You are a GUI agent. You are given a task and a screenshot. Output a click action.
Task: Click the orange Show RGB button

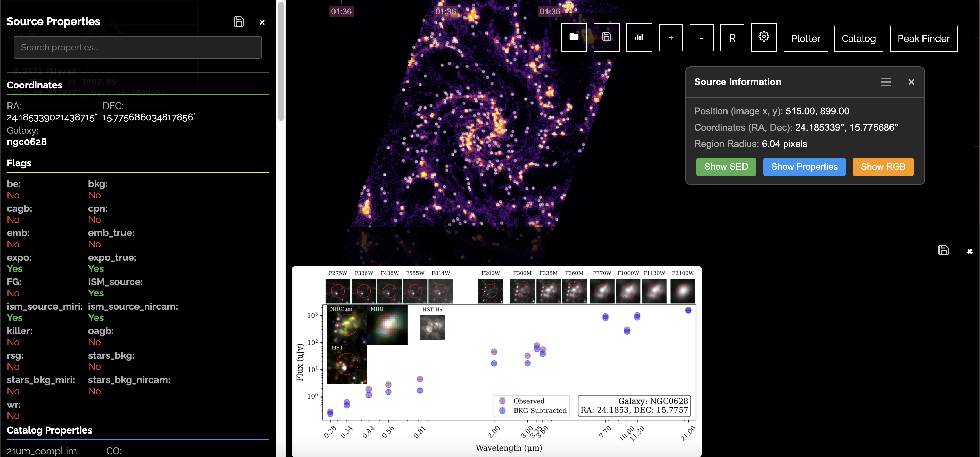(883, 167)
